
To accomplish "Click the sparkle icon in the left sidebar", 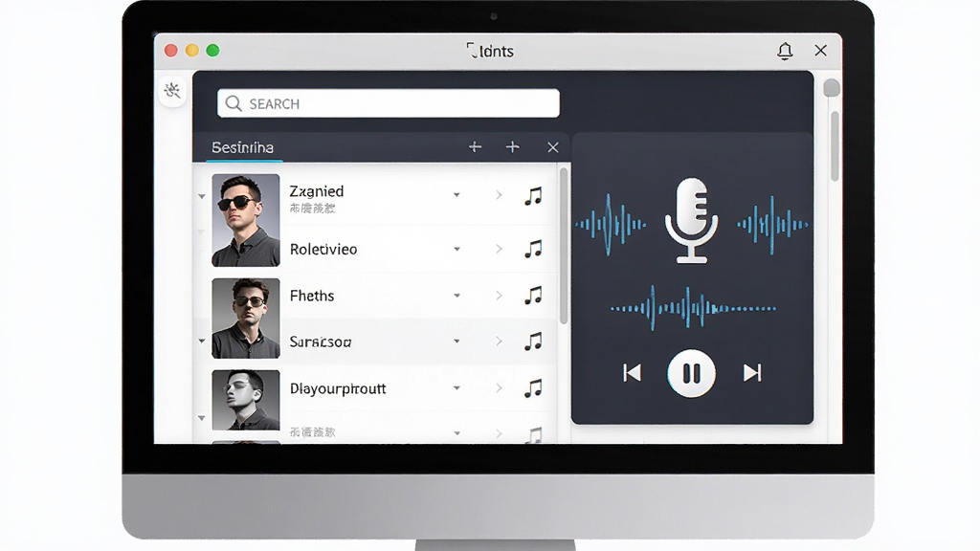I will 172,91.
